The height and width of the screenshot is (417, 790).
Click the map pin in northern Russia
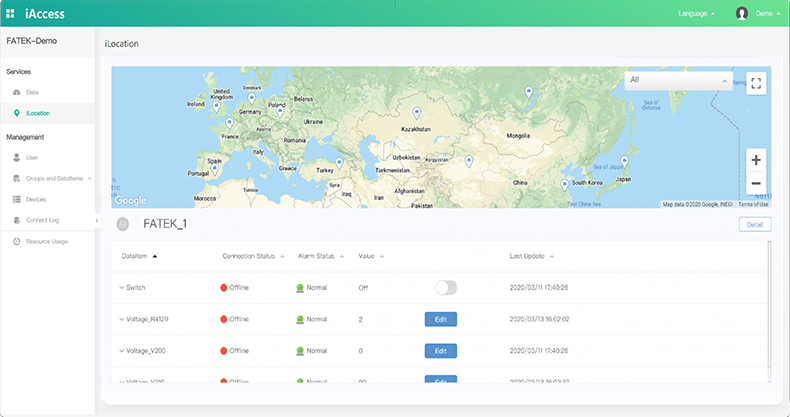[529, 92]
